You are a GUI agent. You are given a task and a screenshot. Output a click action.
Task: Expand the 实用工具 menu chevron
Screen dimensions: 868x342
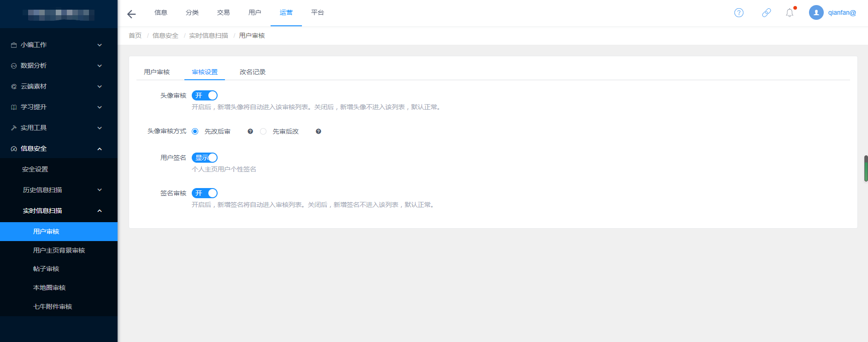click(x=100, y=128)
